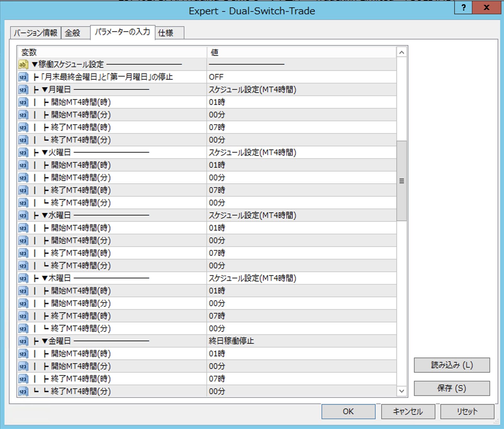Image resolution: width=504 pixels, height=429 pixels.
Task: Click the 123 icon beside ▼火曜日 row
Action: coord(23,153)
